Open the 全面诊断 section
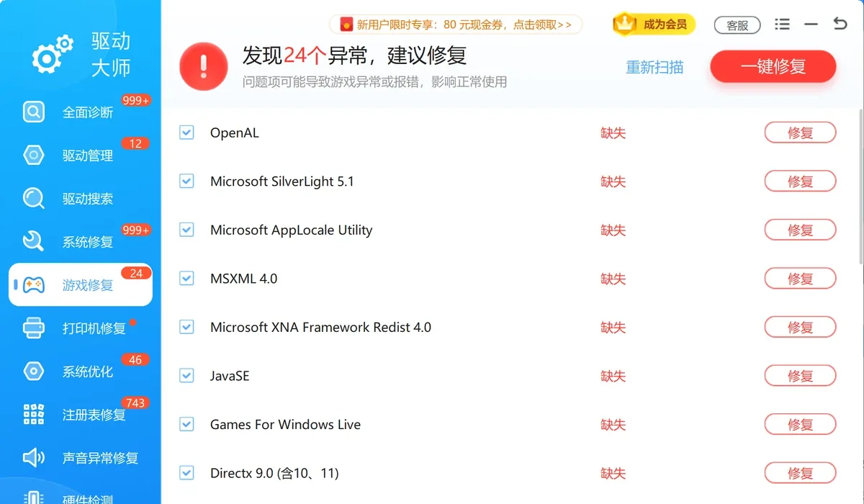The width and height of the screenshot is (864, 504). click(81, 112)
